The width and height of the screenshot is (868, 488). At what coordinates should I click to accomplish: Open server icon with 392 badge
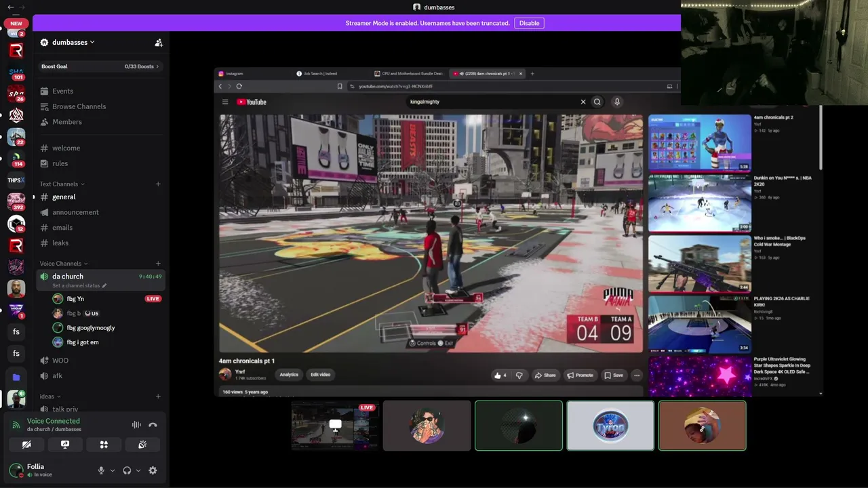16,201
